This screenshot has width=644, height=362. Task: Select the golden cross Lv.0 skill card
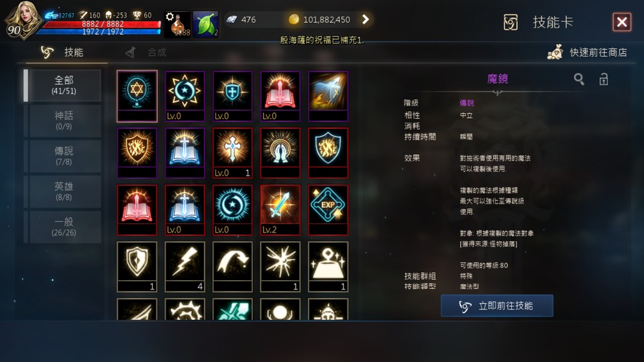(232, 153)
